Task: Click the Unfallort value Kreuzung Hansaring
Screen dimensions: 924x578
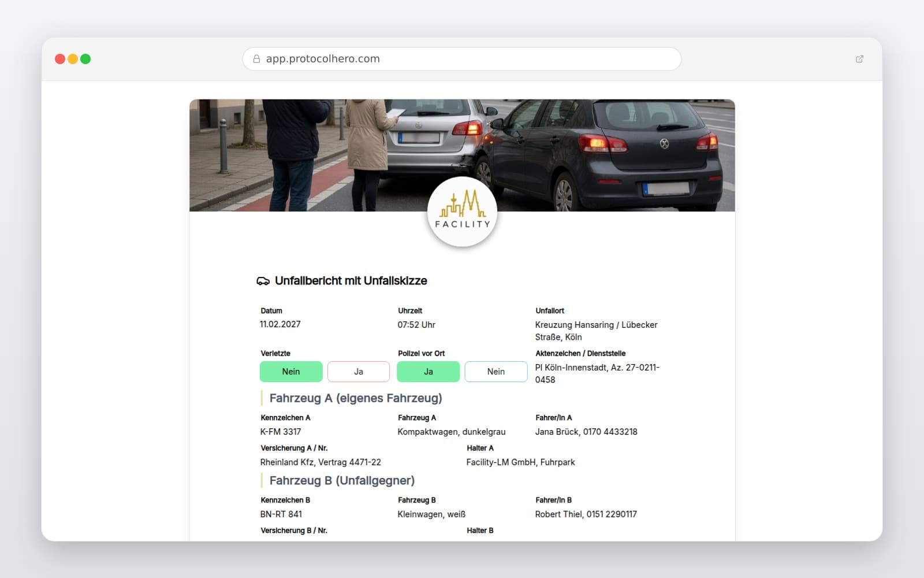Action: pyautogui.click(x=597, y=331)
